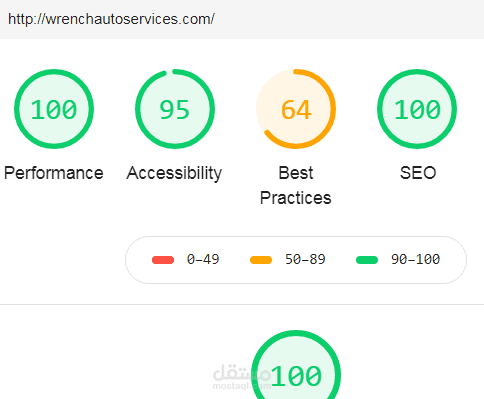Open the SEO category label
Viewport: 484px width, 399px height.
click(x=418, y=173)
